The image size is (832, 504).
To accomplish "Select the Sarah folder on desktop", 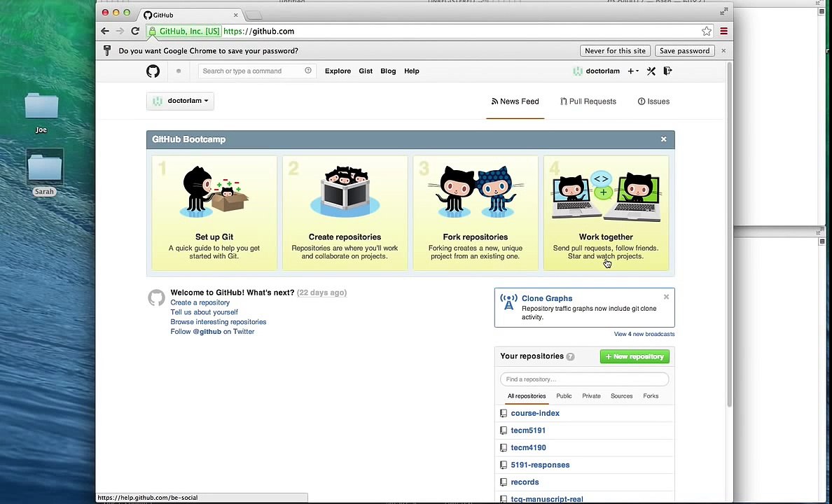I will [x=45, y=172].
